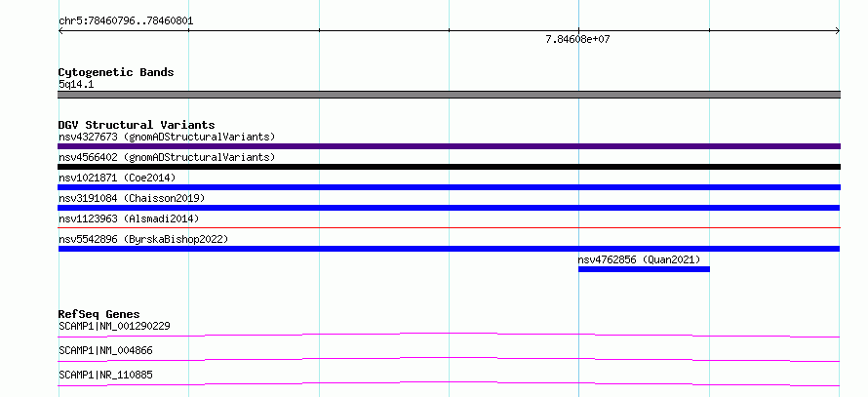
Task: Click the right arrowhead of the ruler
Action: [838, 31]
